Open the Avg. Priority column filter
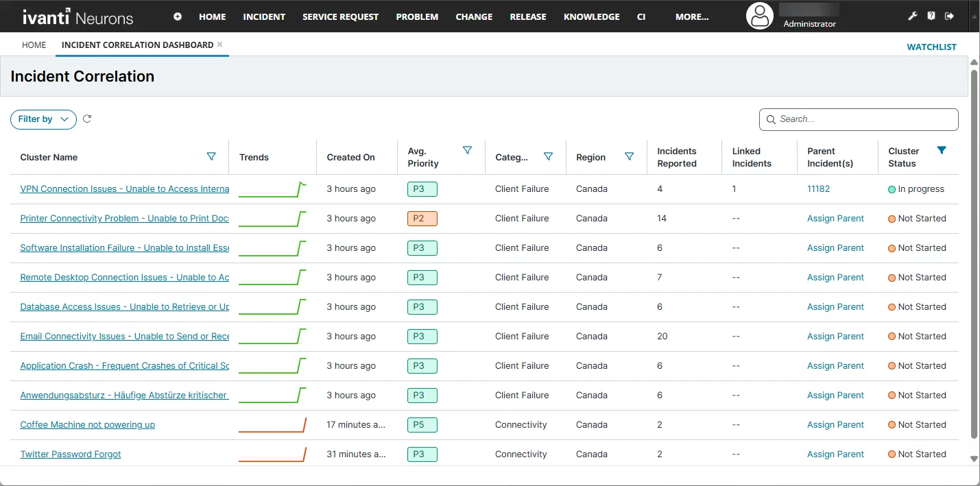 click(468, 151)
